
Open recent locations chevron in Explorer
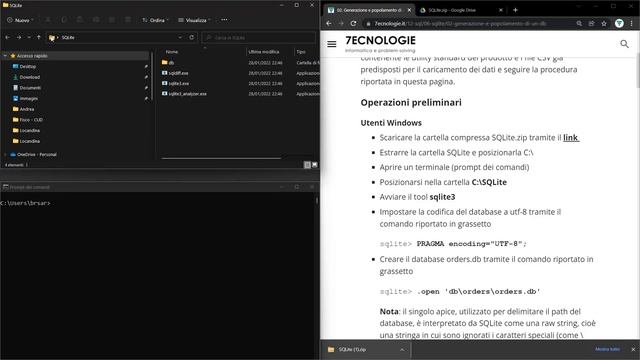click(x=29, y=37)
